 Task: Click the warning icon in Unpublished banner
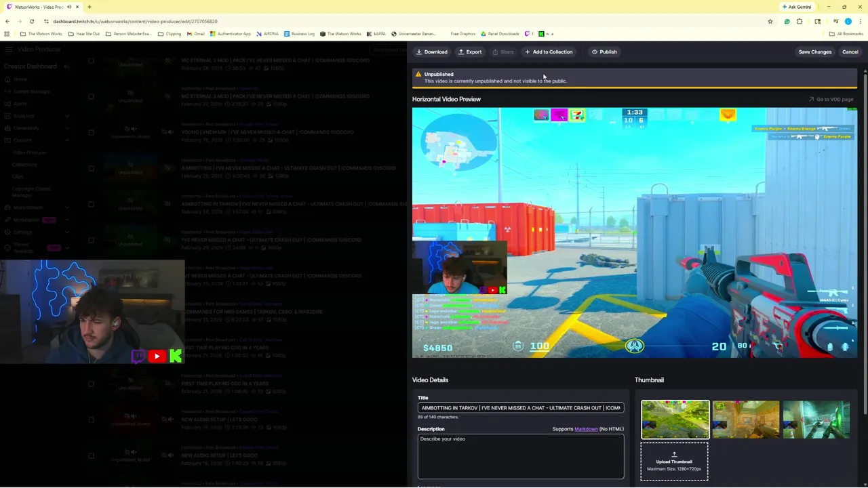[x=418, y=75]
